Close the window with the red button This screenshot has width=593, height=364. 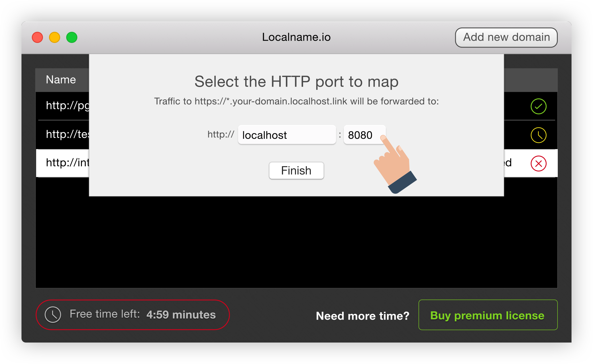(38, 37)
